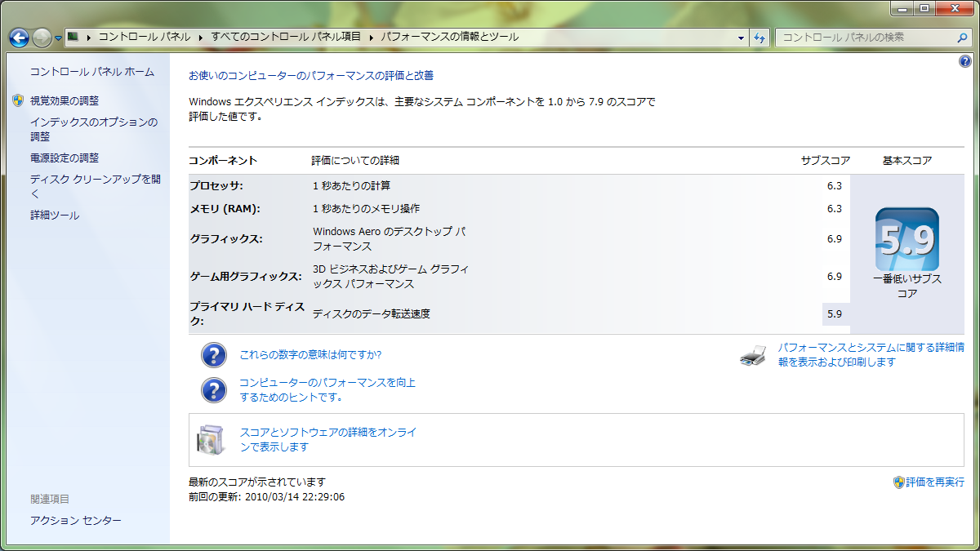980x551 pixels.
Task: Click プライマリ ハード ディスク: label
Action: coord(247,314)
